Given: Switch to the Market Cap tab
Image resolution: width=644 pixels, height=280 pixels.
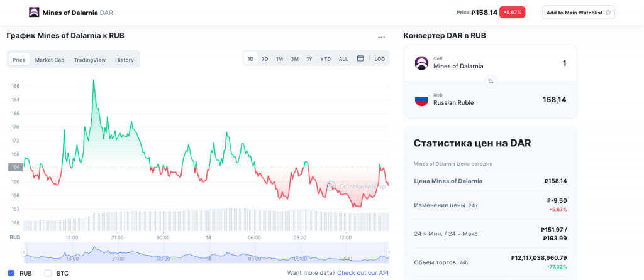Looking at the screenshot, I should pos(50,60).
